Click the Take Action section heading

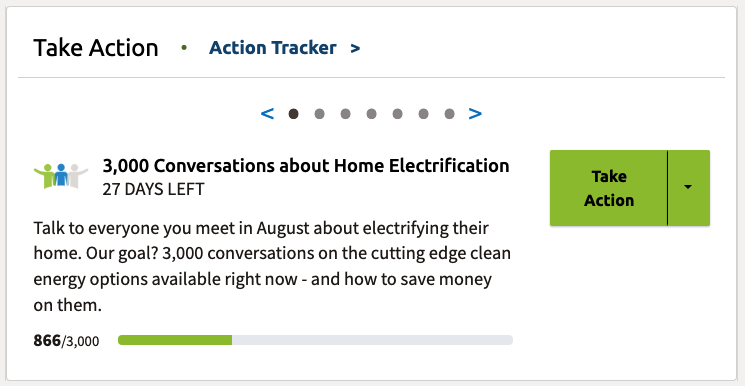(x=96, y=48)
